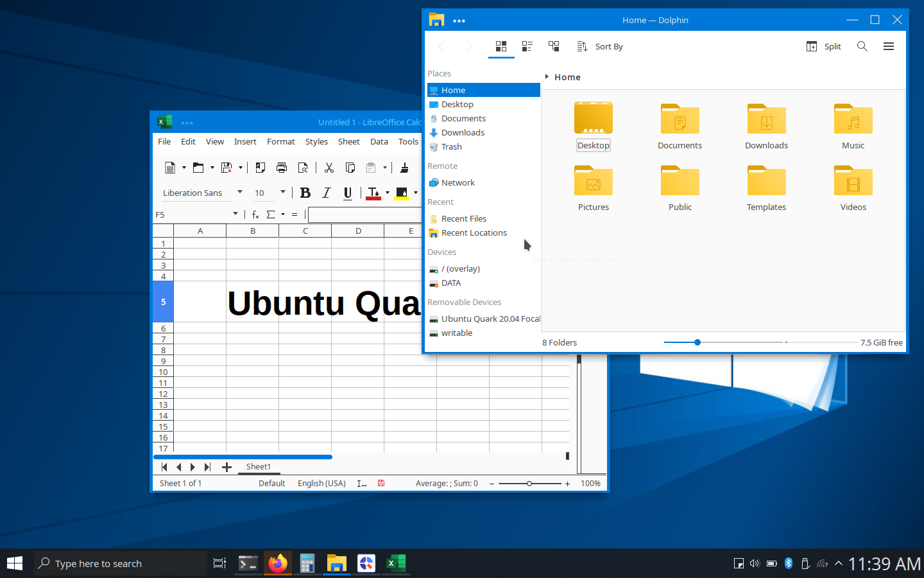The image size is (924, 578).
Task: Open the Format menu in Calc
Action: coord(280,141)
